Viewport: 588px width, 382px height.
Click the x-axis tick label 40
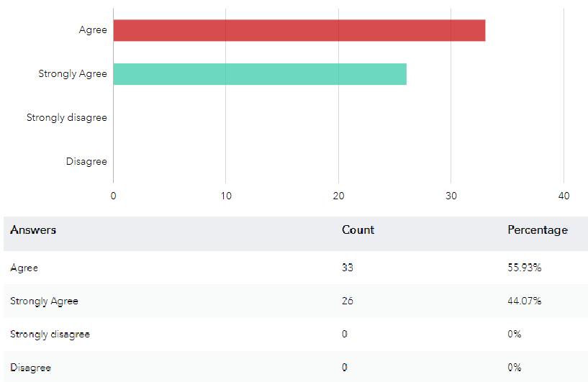tap(564, 196)
